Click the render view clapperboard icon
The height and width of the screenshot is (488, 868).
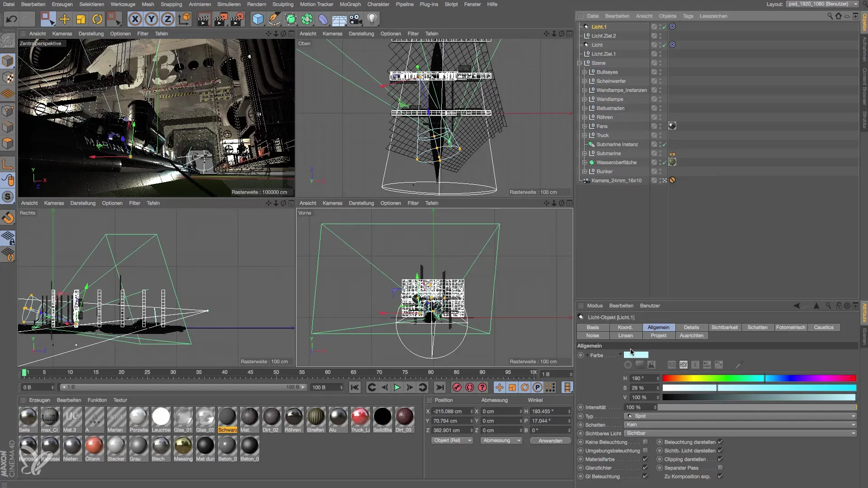204,19
